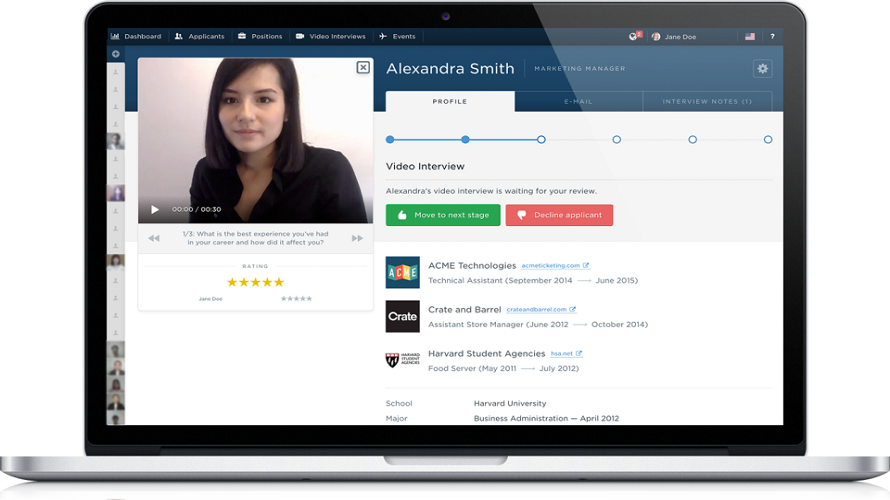Viewport: 890px width, 500px height.
Task: Click the Video Interviews camera icon
Action: [x=300, y=36]
